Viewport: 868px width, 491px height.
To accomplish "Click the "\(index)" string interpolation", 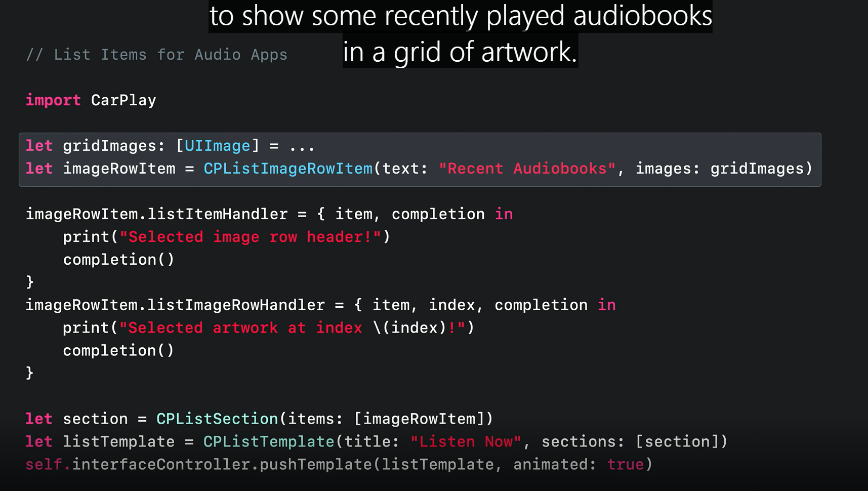I will coord(410,328).
